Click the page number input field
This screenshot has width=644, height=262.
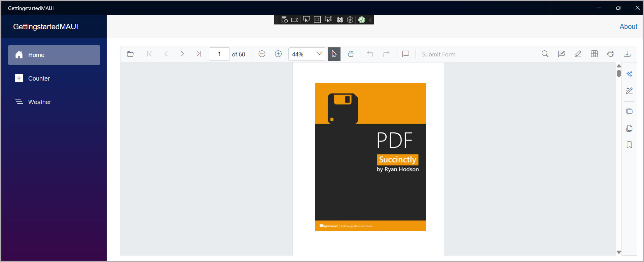(x=219, y=54)
